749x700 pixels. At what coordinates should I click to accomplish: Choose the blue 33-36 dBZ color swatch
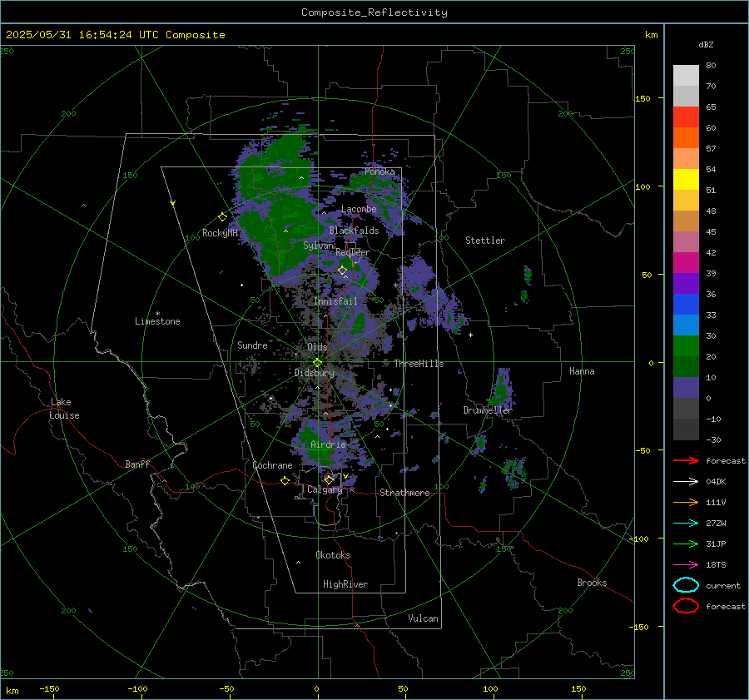tap(686, 305)
